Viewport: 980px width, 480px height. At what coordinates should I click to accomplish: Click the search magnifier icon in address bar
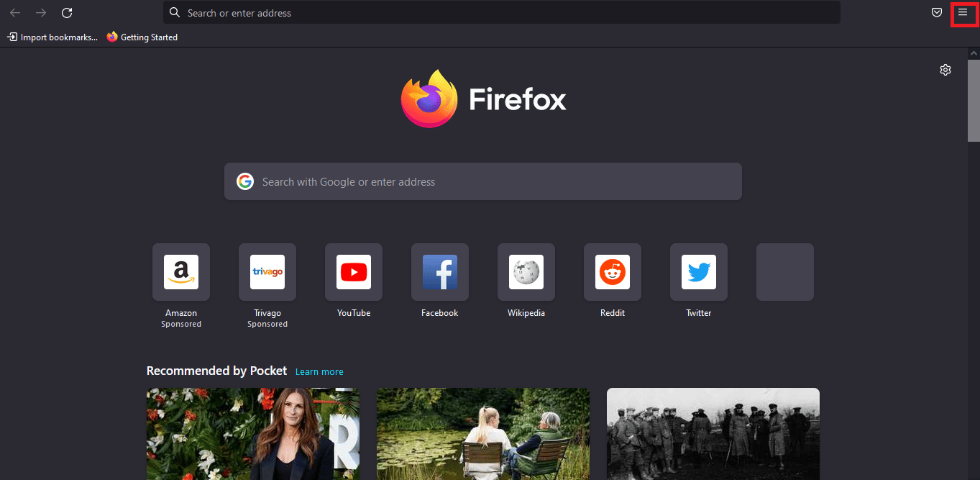[x=174, y=13]
